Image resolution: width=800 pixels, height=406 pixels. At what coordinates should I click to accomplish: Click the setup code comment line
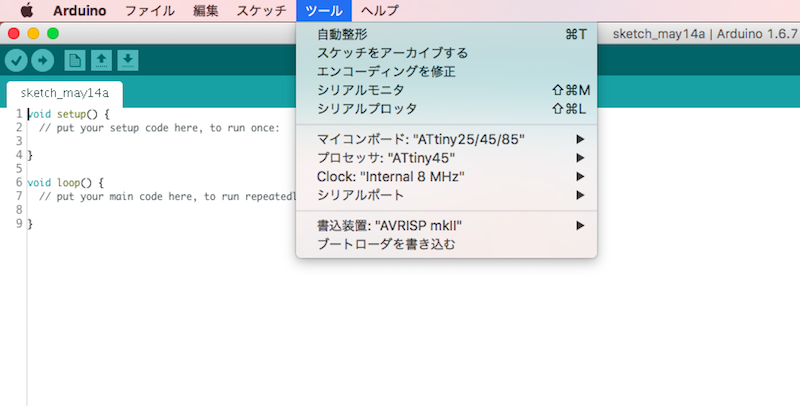pyautogui.click(x=159, y=128)
